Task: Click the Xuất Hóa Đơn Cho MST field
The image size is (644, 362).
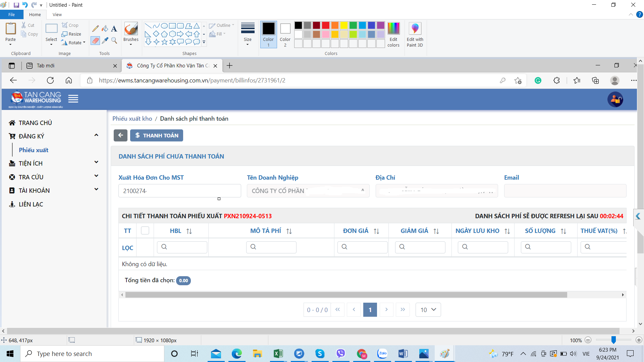Action: [179, 191]
